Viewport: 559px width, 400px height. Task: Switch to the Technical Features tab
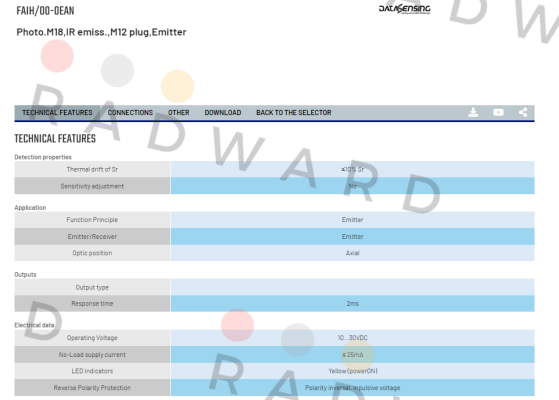57,113
